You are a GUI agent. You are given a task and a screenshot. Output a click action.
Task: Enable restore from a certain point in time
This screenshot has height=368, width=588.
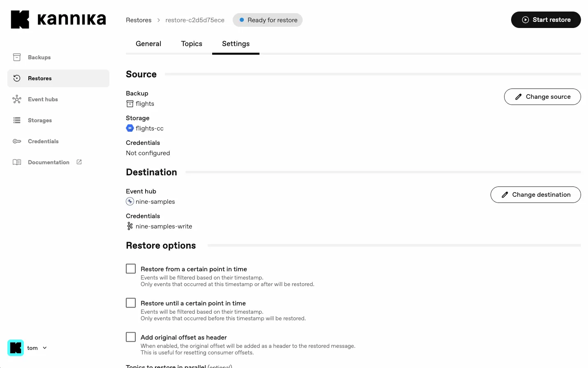pos(130,268)
